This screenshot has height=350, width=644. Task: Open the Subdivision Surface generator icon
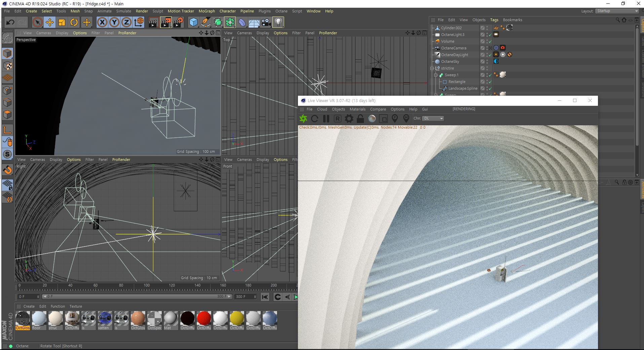(218, 23)
